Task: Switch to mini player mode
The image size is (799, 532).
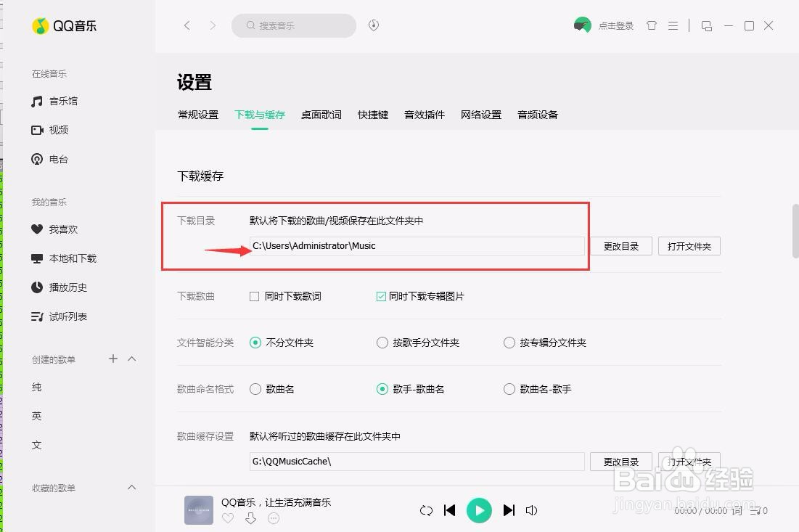Action: point(707,25)
